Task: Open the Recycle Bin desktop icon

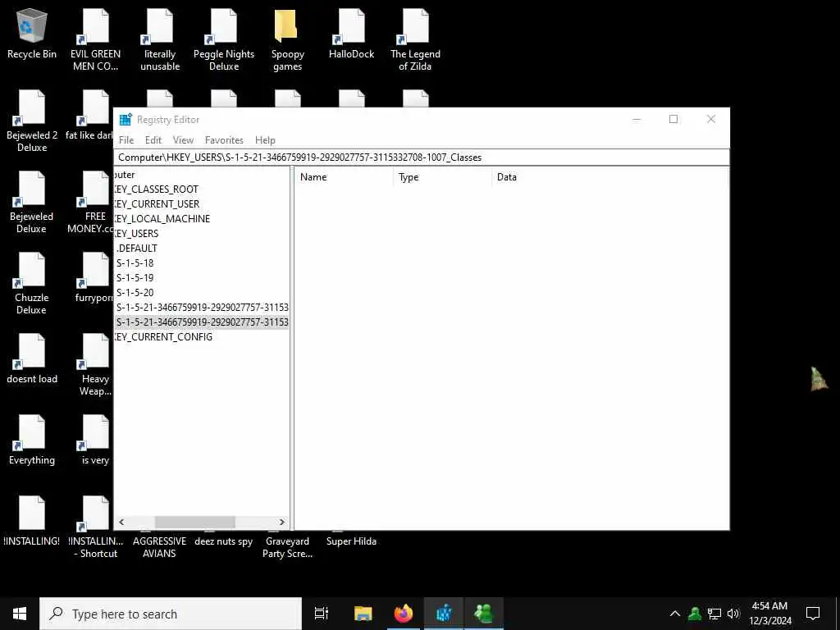Action: pos(32,34)
